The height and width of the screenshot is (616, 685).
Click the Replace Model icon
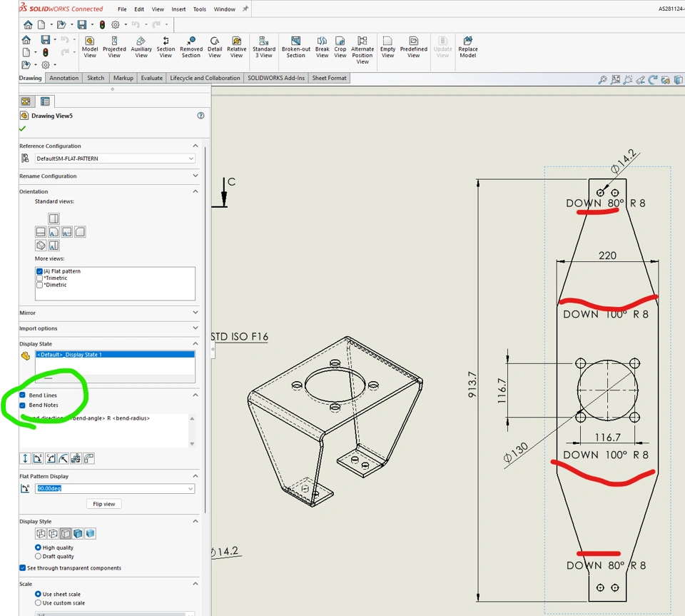(x=467, y=47)
